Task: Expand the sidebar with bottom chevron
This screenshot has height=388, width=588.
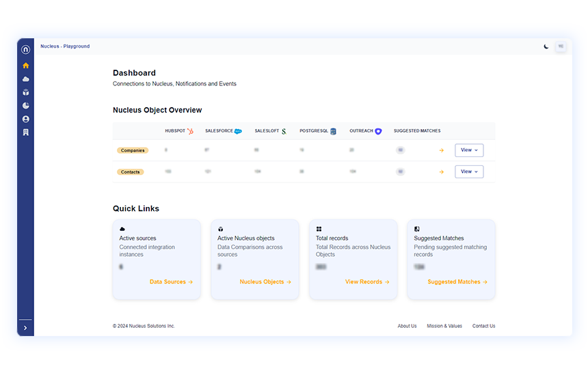Action: pos(25,328)
